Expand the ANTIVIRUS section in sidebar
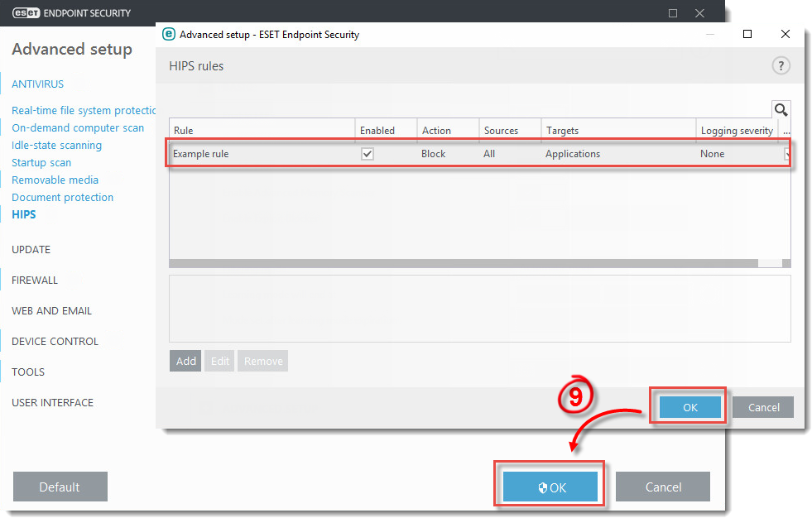 coord(37,84)
